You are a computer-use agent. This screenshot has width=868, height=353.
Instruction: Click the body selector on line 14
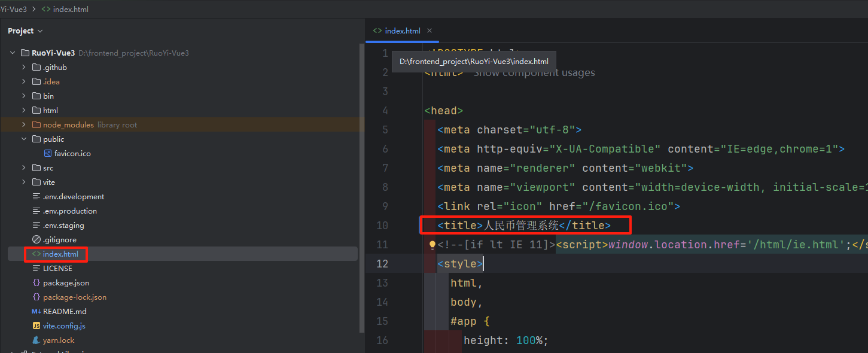point(467,302)
